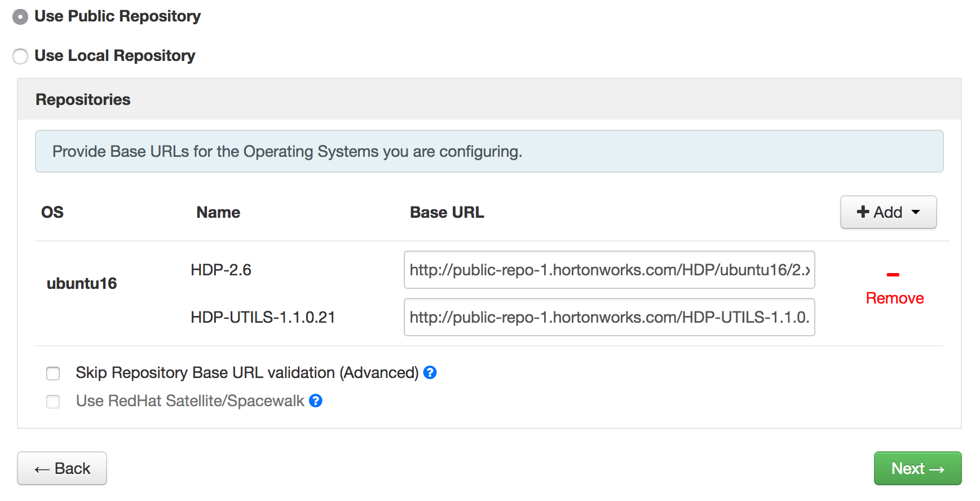Expand the Add dropdown caret arrow

(x=916, y=212)
